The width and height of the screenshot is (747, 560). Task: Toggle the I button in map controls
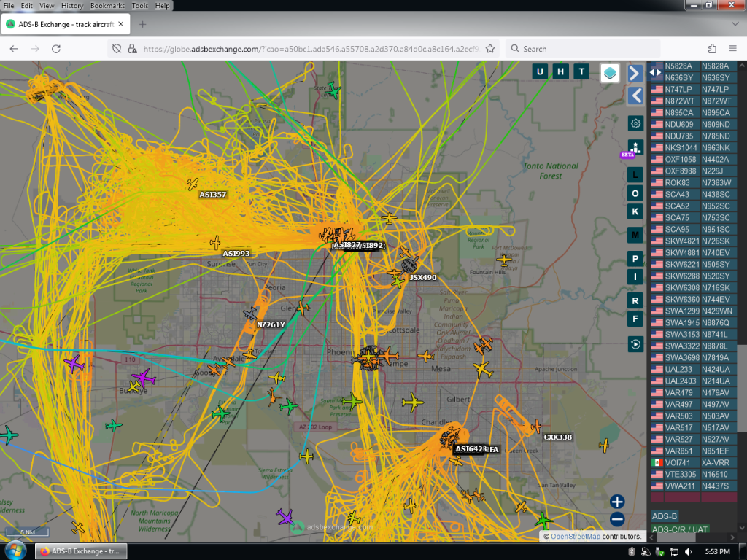635,276
